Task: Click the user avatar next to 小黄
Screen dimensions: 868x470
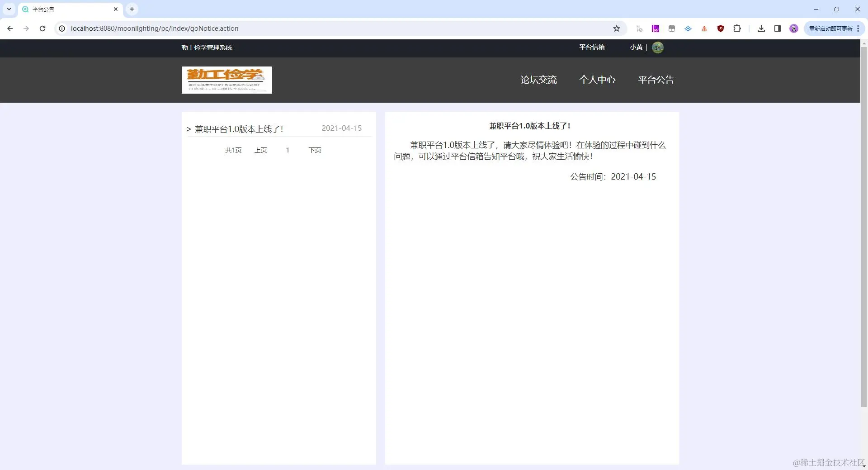Action: tap(658, 47)
